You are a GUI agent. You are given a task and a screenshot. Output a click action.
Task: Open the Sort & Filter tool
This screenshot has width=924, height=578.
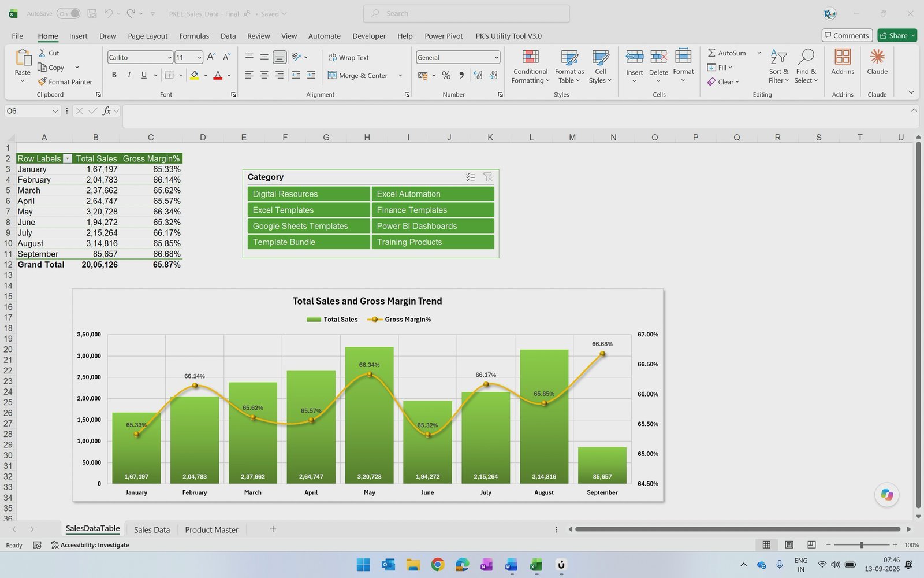tap(778, 67)
